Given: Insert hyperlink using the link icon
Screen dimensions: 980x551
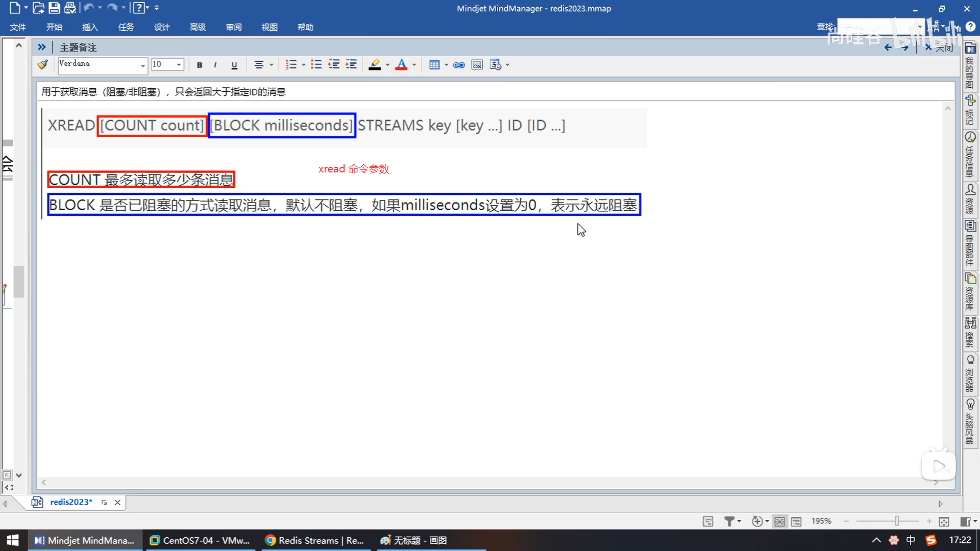Looking at the screenshot, I should coord(459,65).
